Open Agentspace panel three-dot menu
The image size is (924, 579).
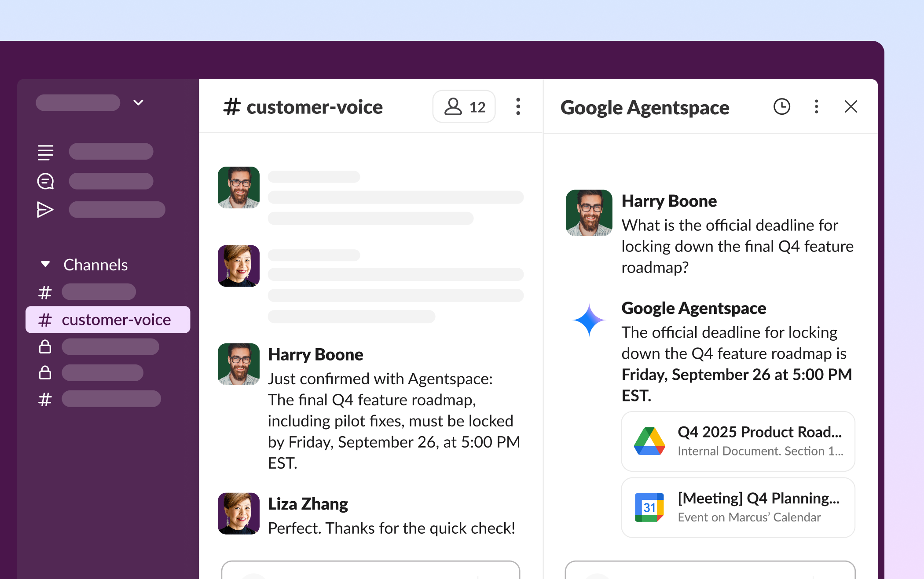pos(816,106)
